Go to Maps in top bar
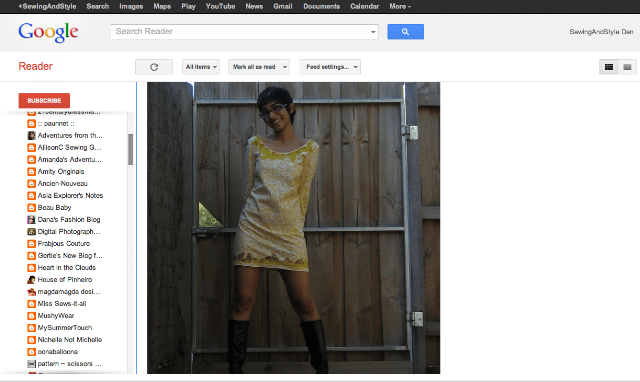The image size is (640, 382). [x=162, y=7]
